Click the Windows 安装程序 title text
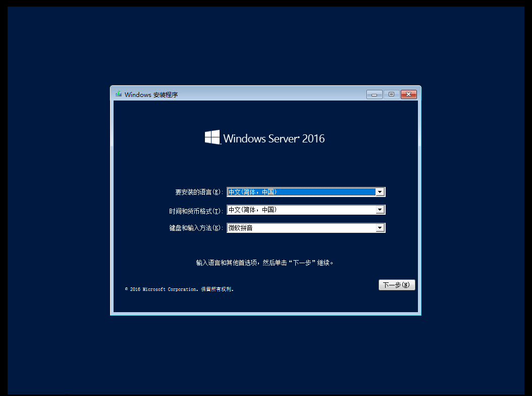This screenshot has height=396, width=532. tap(151, 95)
